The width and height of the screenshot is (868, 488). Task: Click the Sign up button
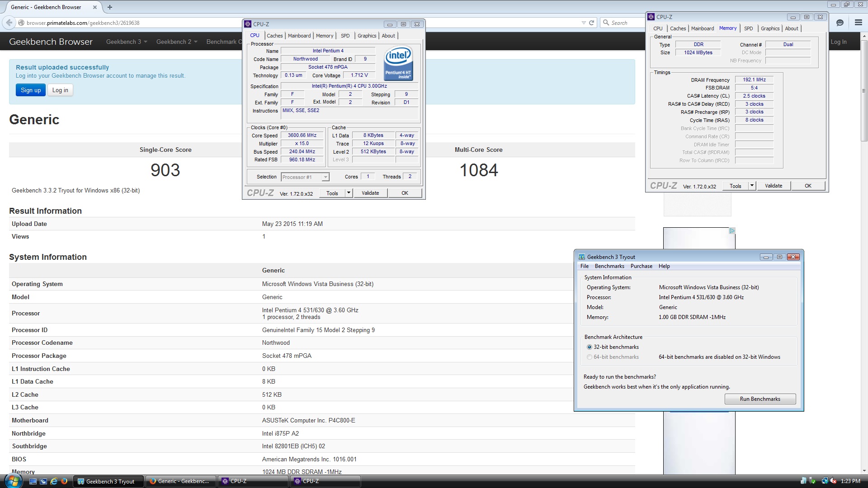tap(31, 90)
